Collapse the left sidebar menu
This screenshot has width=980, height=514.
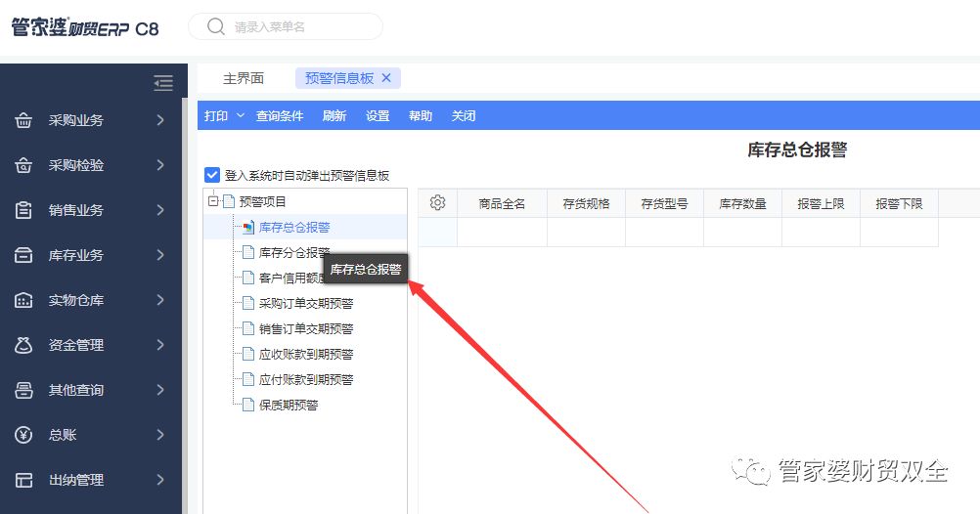click(x=163, y=83)
